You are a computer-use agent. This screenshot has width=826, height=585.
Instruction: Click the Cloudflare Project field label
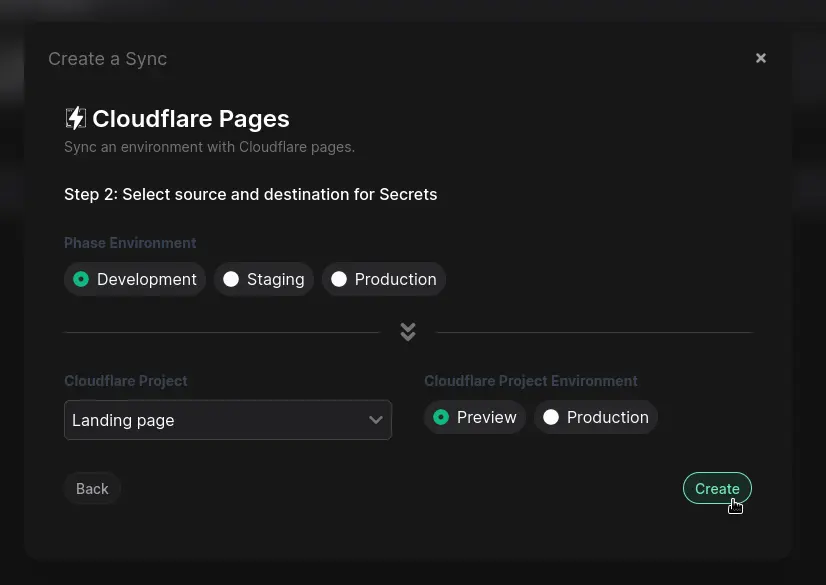point(125,381)
